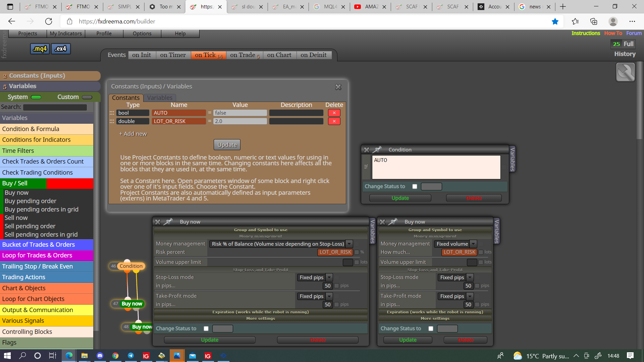The height and width of the screenshot is (362, 644).
Task: Delete the AUTO constant row
Action: tap(334, 113)
